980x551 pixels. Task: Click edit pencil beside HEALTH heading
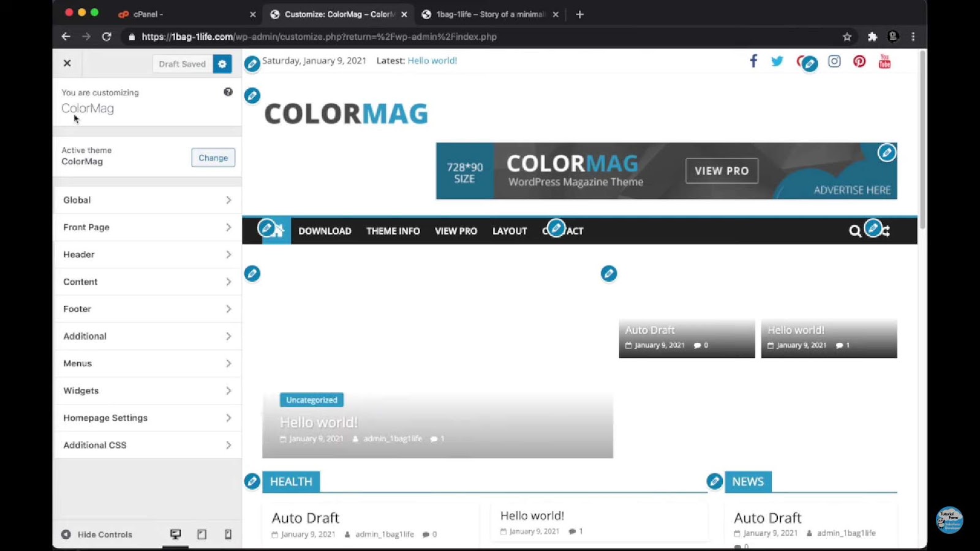click(x=252, y=481)
